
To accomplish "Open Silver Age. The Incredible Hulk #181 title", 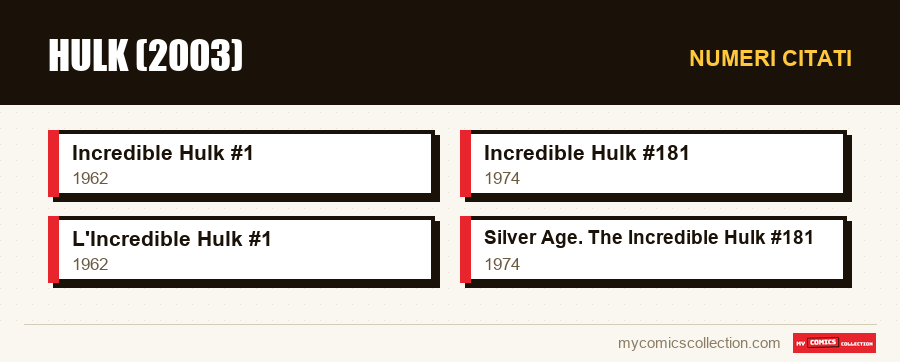I will tap(649, 238).
